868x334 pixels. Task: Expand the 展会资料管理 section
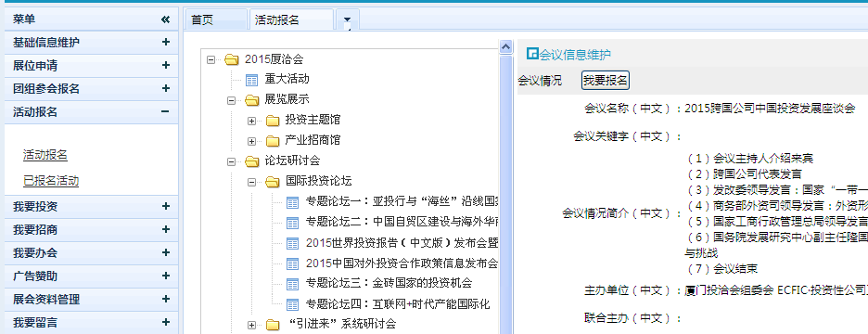[165, 299]
